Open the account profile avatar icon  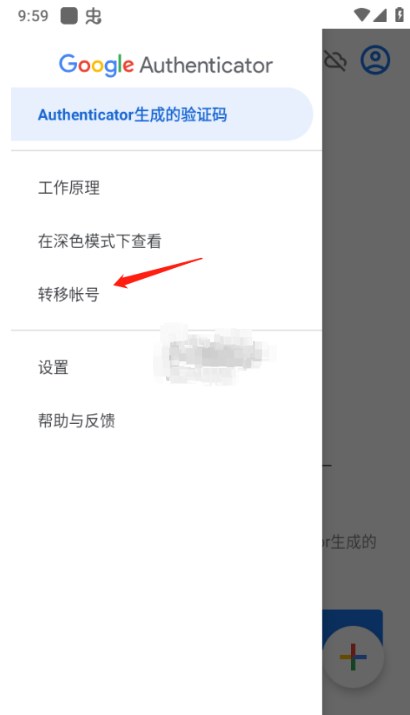pyautogui.click(x=375, y=60)
